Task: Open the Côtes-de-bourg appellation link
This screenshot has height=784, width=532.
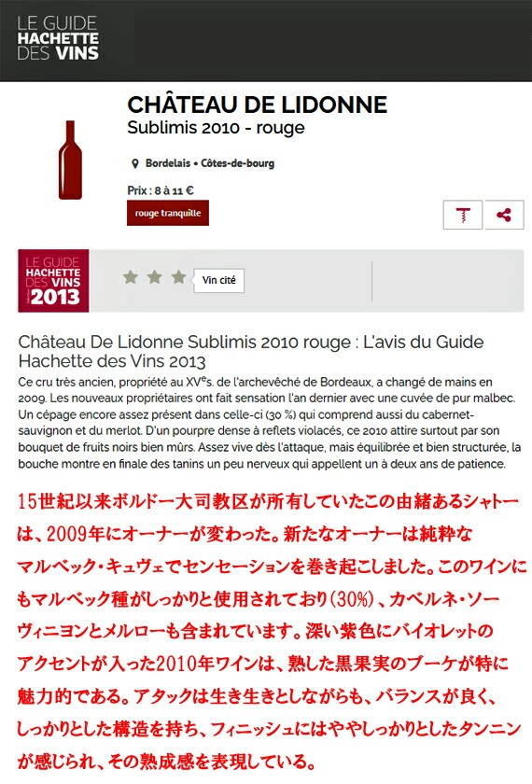Action: pos(237,163)
